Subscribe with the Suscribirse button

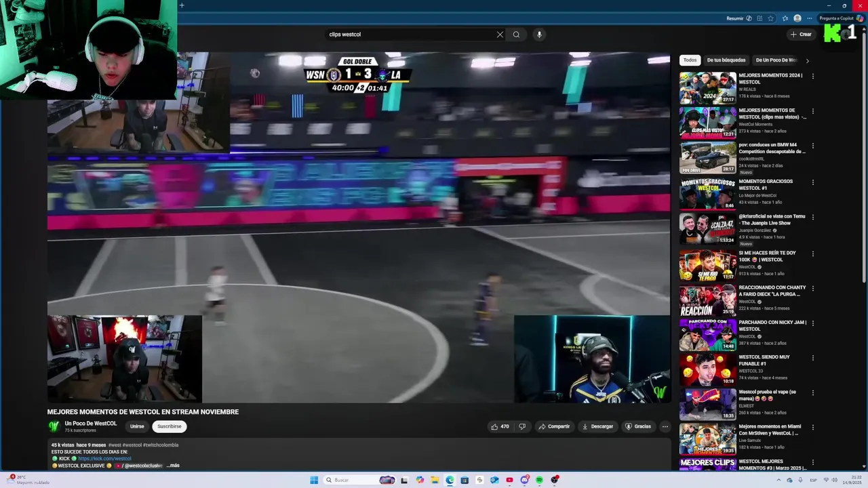coord(170,426)
